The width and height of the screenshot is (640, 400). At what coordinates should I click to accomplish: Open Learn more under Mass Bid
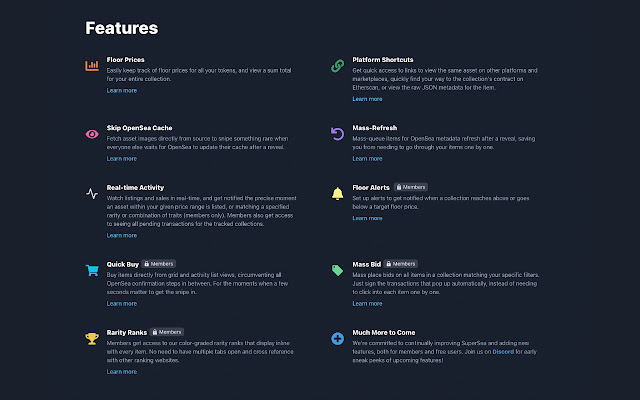[367, 304]
